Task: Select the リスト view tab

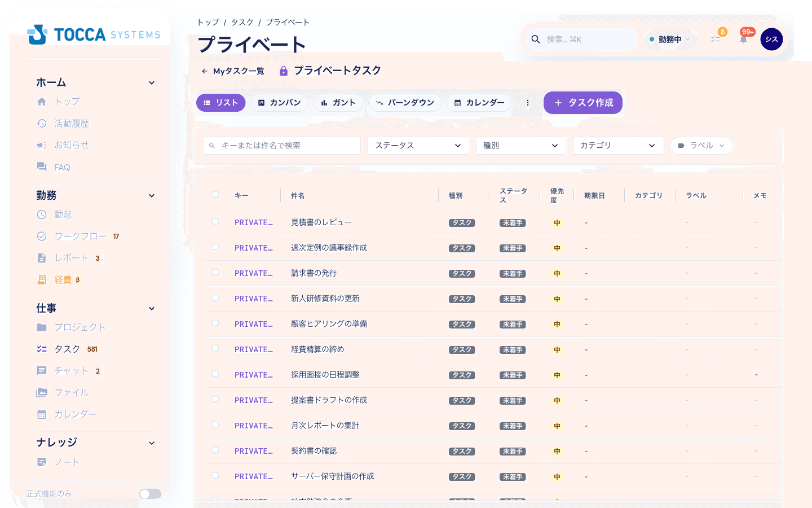Action: pyautogui.click(x=221, y=103)
